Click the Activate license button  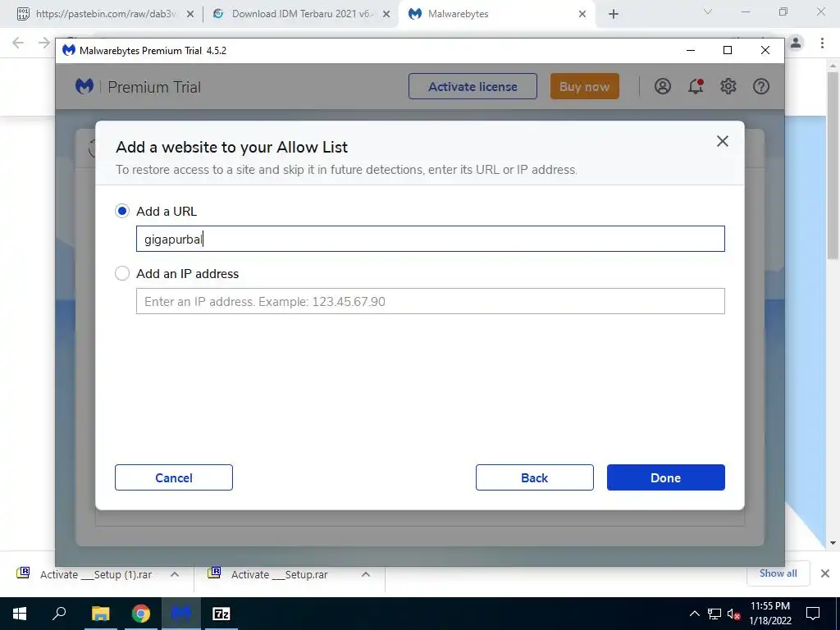point(472,86)
